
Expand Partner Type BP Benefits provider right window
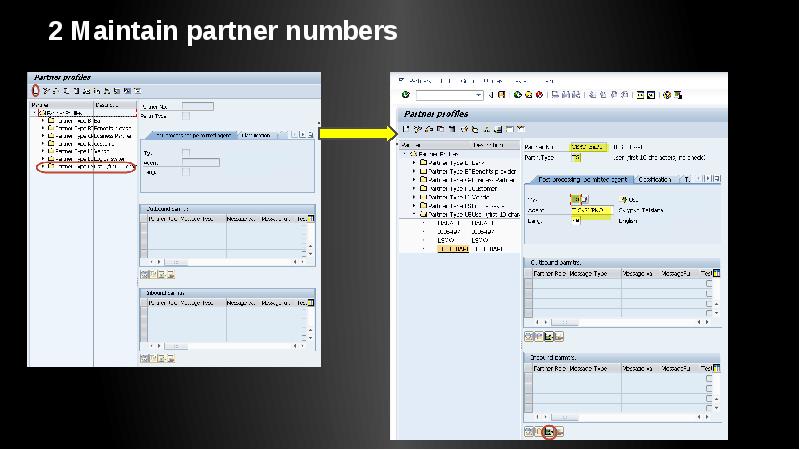pos(414,171)
